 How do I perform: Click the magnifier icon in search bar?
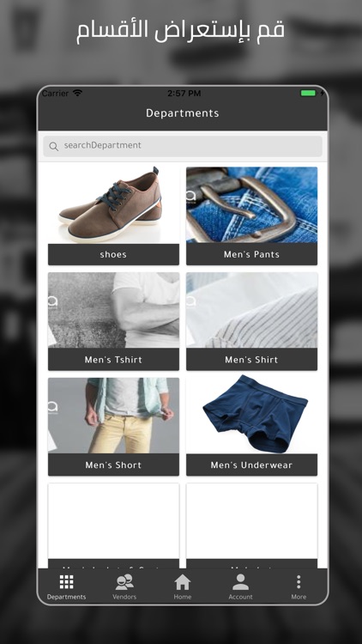pos(53,146)
